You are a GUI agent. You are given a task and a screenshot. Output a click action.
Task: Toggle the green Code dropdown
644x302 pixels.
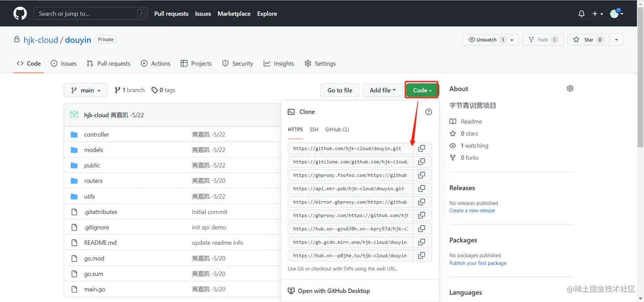(x=422, y=90)
